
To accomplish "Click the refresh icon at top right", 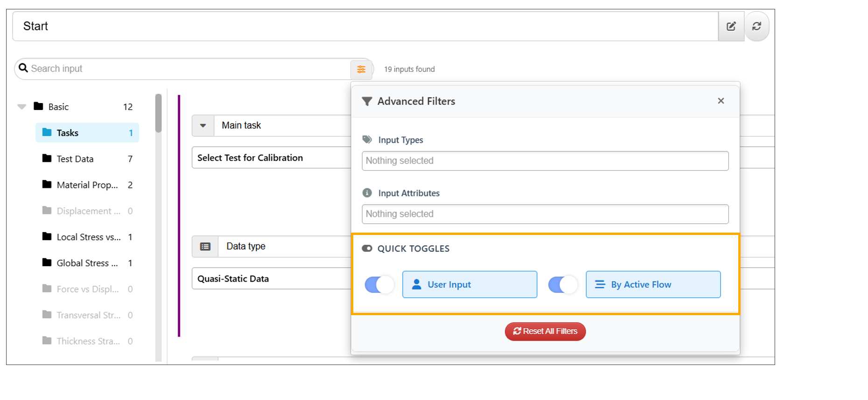I will pos(756,27).
